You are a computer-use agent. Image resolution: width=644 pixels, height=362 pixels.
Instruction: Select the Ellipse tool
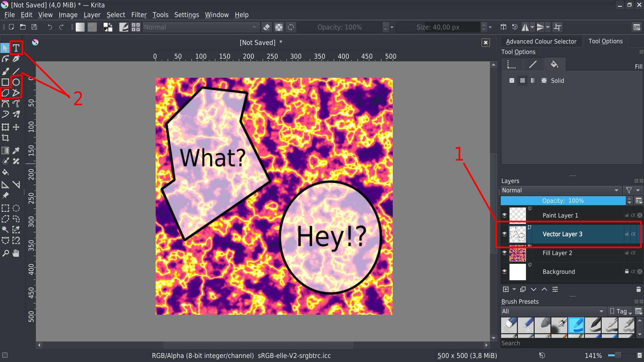tap(16, 82)
